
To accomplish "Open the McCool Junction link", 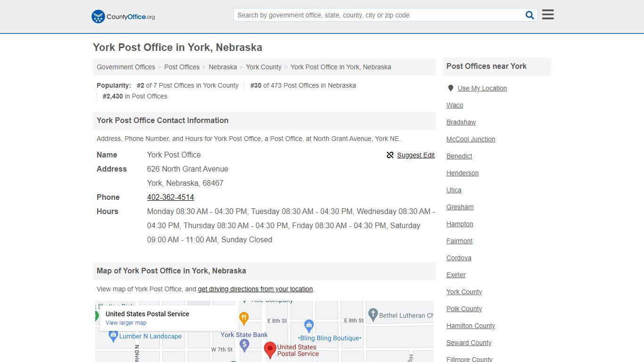I will click(x=471, y=139).
